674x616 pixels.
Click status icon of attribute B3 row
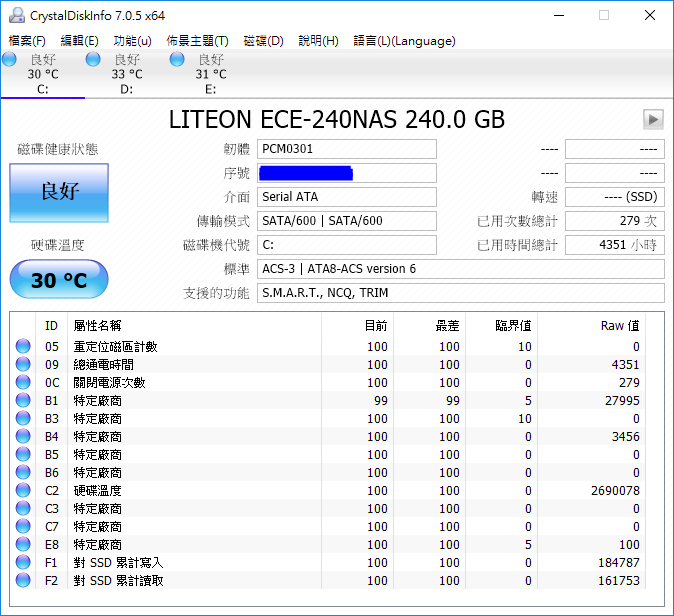point(23,418)
